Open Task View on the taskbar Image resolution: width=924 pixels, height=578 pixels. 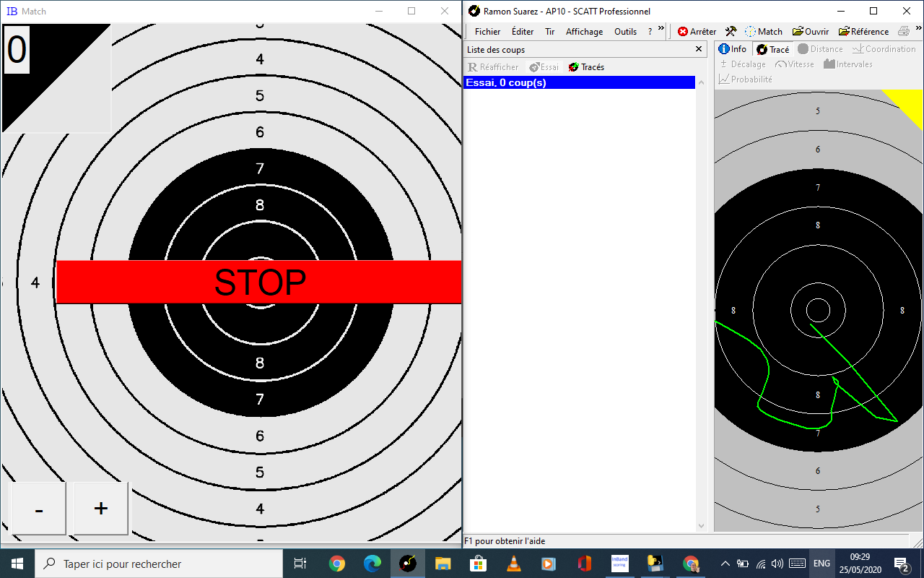coord(300,564)
